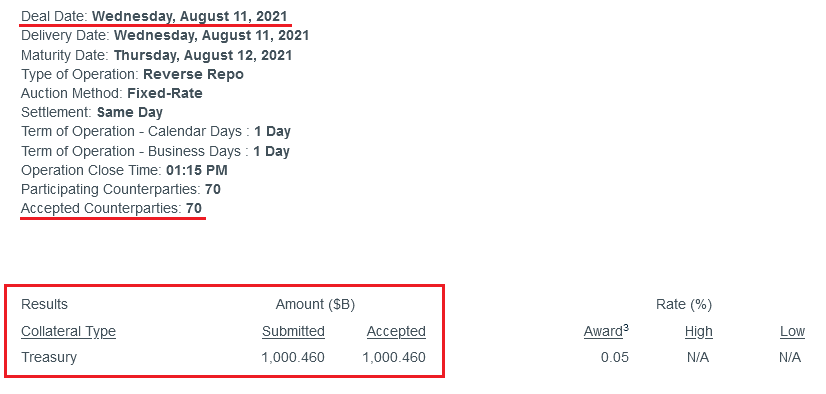Click the Operation Close Time 01:15 PM
Viewport: 826px width, 394px height.
pos(196,171)
